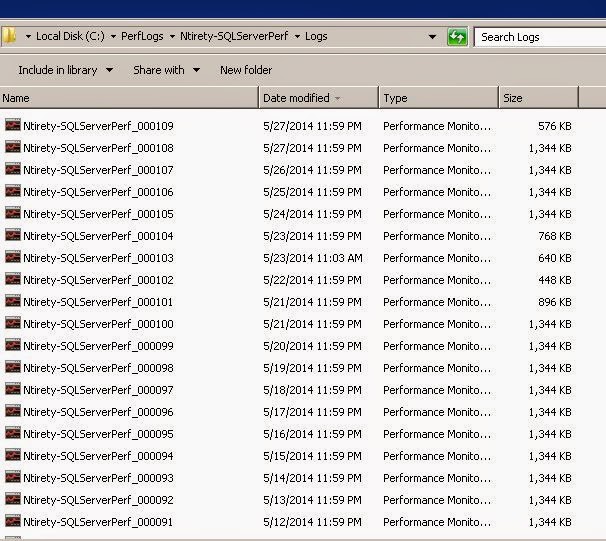Click date 5/18/2014 11:59 PM
The width and height of the screenshot is (606, 541).
(312, 390)
